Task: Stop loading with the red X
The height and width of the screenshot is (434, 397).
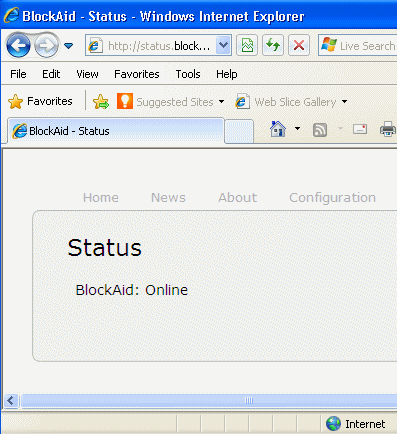Action: click(299, 45)
